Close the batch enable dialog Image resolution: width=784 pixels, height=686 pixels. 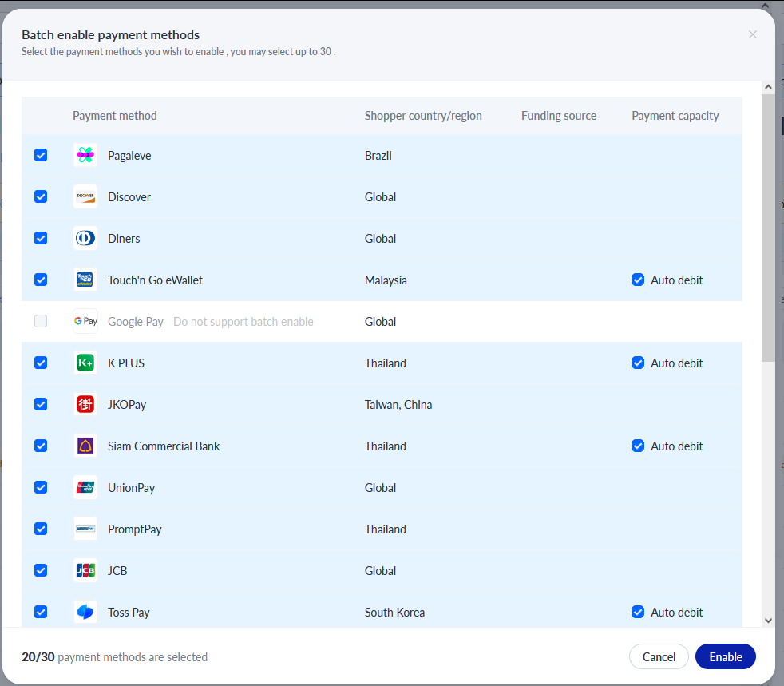(753, 34)
